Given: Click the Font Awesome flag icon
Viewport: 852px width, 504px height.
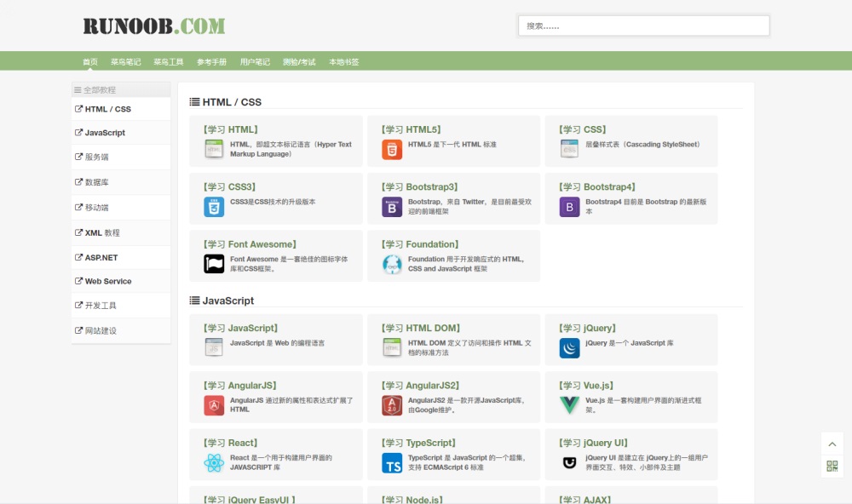Looking at the screenshot, I should point(214,264).
